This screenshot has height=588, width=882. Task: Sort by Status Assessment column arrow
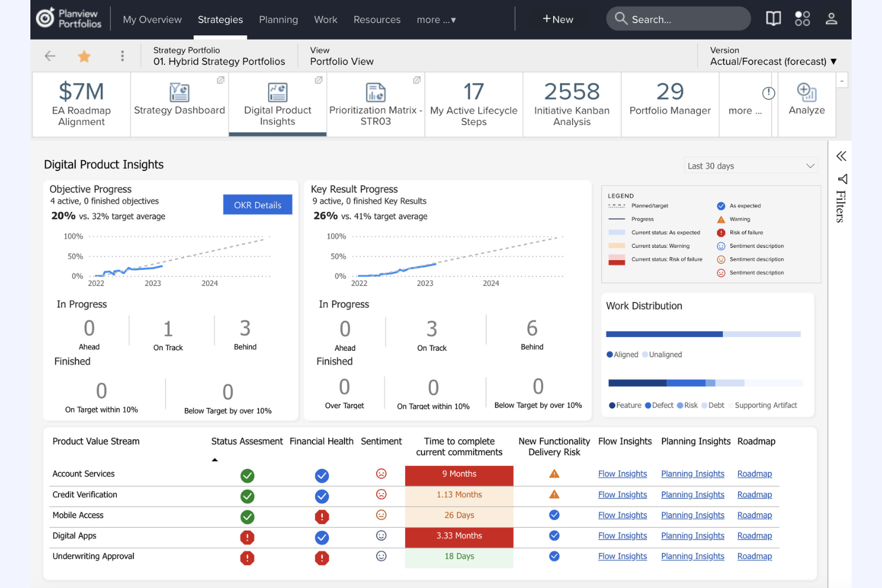(x=215, y=460)
